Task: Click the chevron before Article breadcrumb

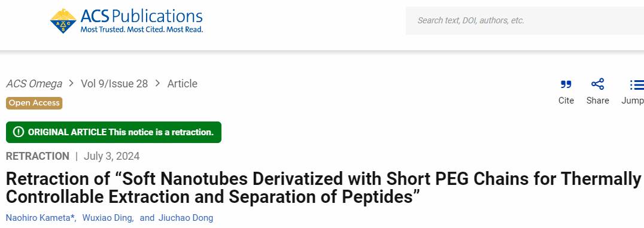Action: coord(157,84)
